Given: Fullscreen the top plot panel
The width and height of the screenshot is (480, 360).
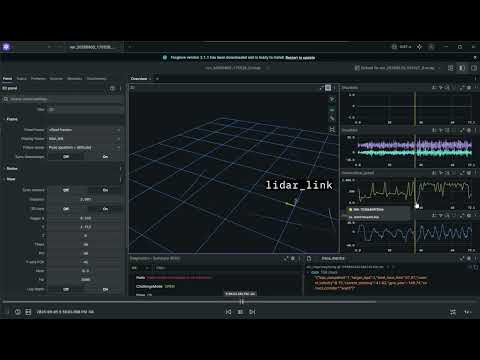Looking at the screenshot, I should [x=462, y=88].
